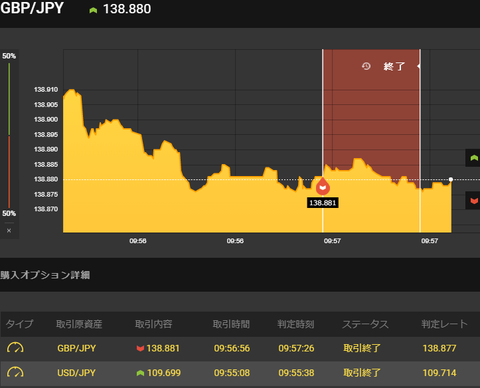Open the USD/JPY asset link in the table
The width and height of the screenshot is (480, 388).
tap(76, 373)
